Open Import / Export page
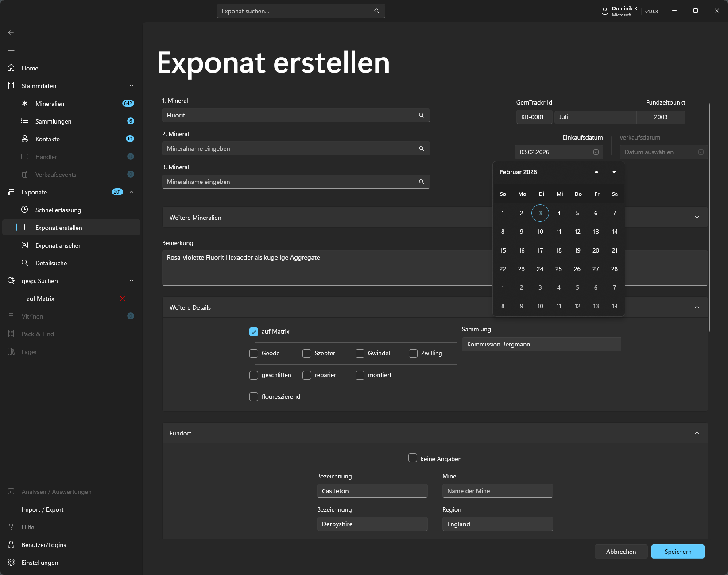 (71, 509)
